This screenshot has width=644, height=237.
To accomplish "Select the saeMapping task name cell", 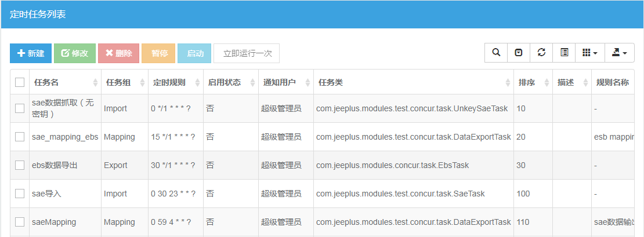I will 66,222.
